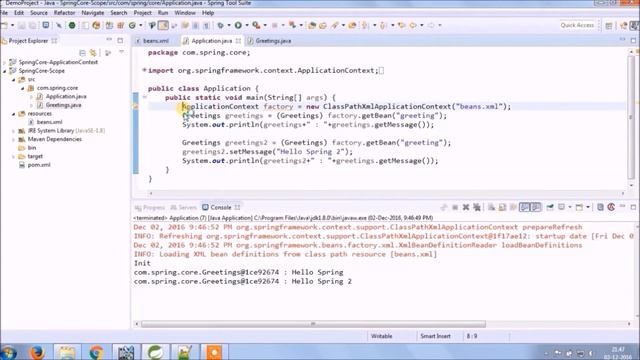
Task: Minimize the Project Explorer view
Action: 109,40
